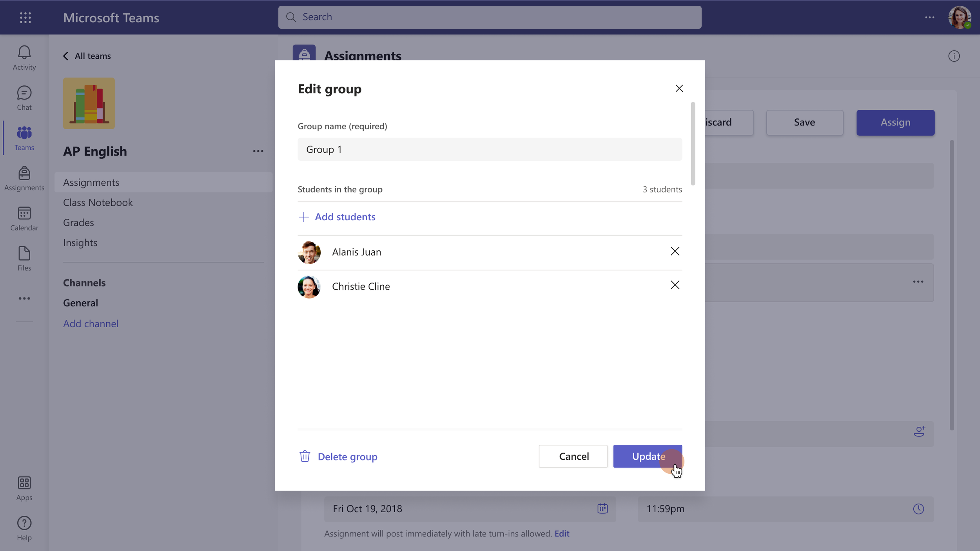
Task: Open AP English more options ellipsis
Action: [x=258, y=151]
